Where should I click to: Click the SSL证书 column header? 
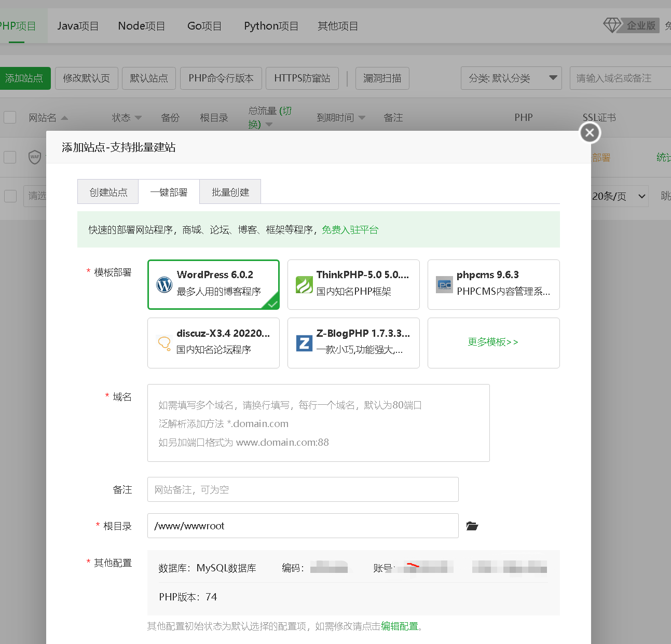[x=599, y=118]
